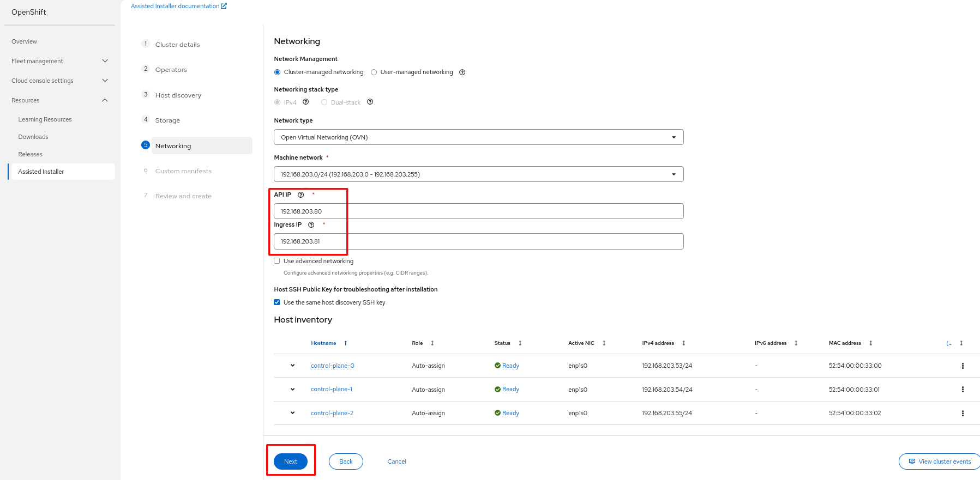This screenshot has height=480, width=980.
Task: Go to wizard step Host discovery
Action: (x=178, y=95)
